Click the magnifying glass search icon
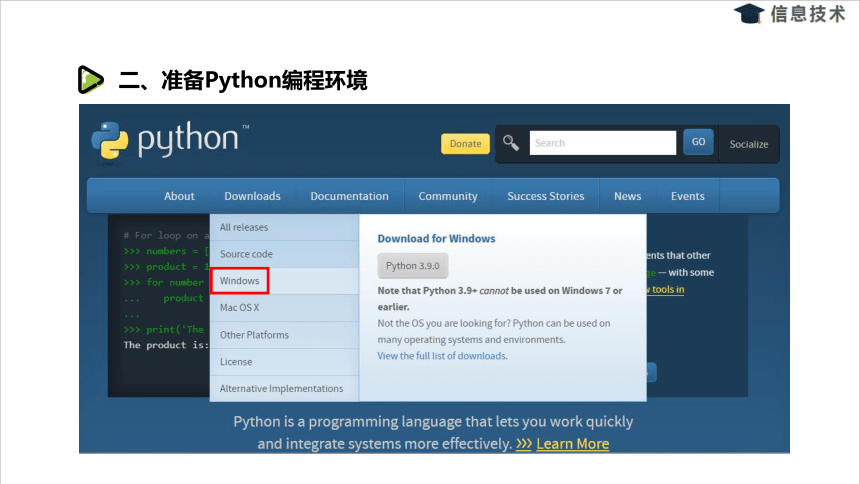 click(x=511, y=143)
